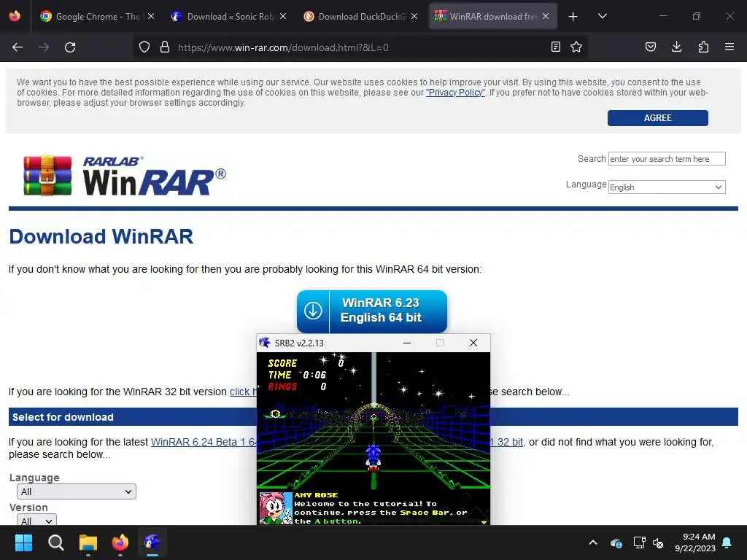
Task: Show hidden system tray icons
Action: click(x=593, y=542)
